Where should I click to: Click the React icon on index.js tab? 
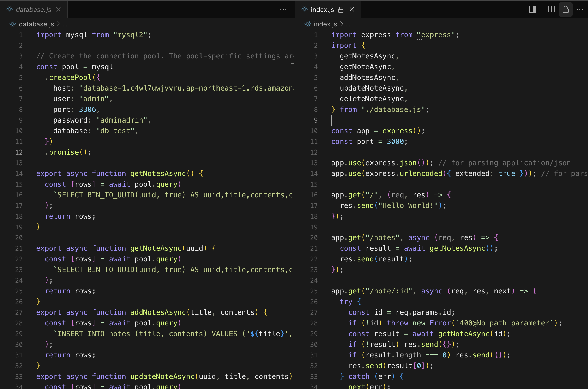305,10
